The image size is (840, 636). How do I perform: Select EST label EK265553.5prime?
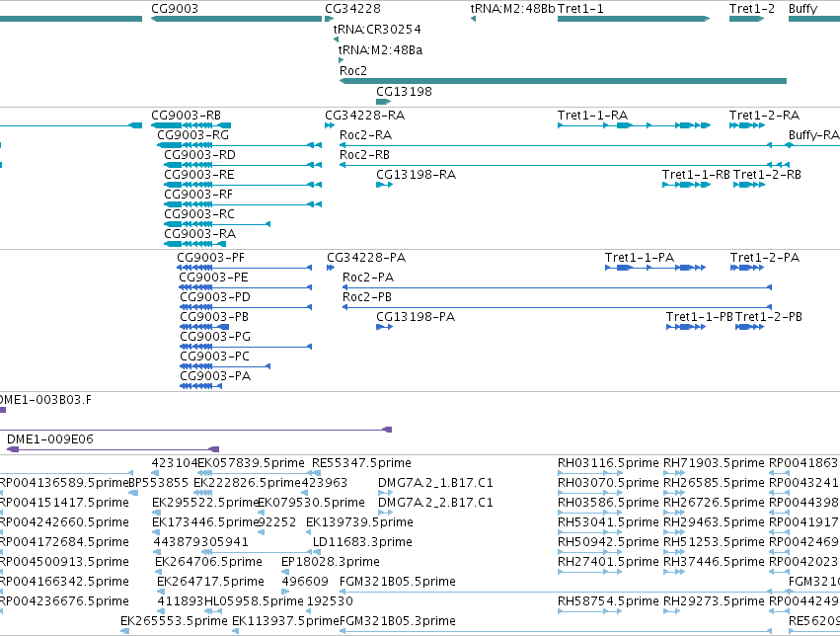tap(174, 621)
